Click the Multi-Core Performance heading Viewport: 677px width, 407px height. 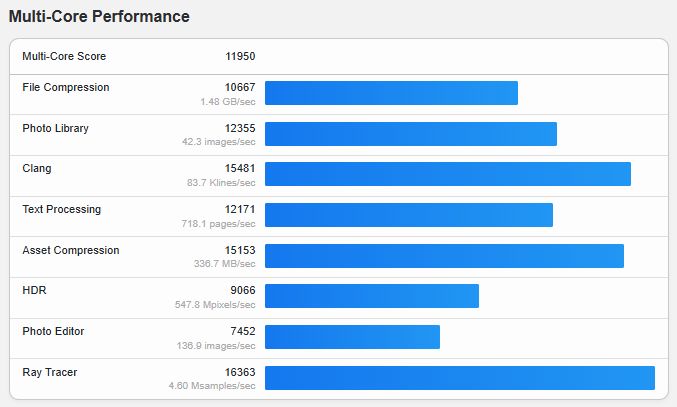[99, 16]
